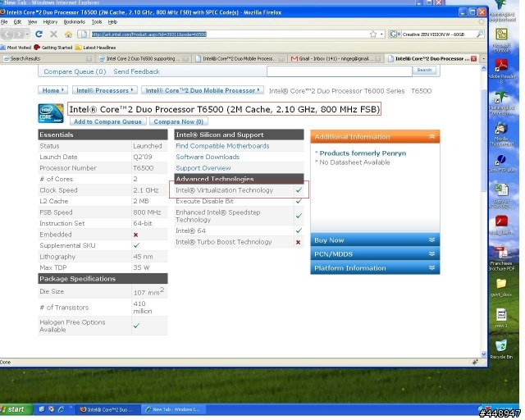Open Core FTP Lite desktop icon
Image resolution: width=525 pixels, height=420 pixels.
[x=501, y=163]
